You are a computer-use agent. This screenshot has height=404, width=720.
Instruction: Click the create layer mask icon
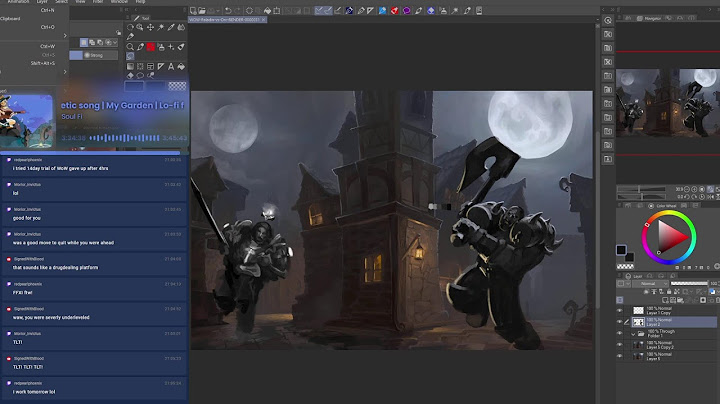tap(703, 300)
